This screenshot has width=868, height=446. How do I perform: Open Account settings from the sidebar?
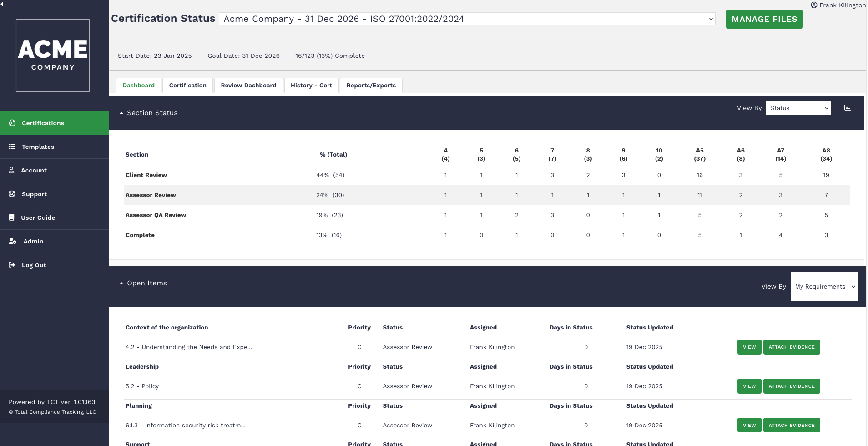11,170
